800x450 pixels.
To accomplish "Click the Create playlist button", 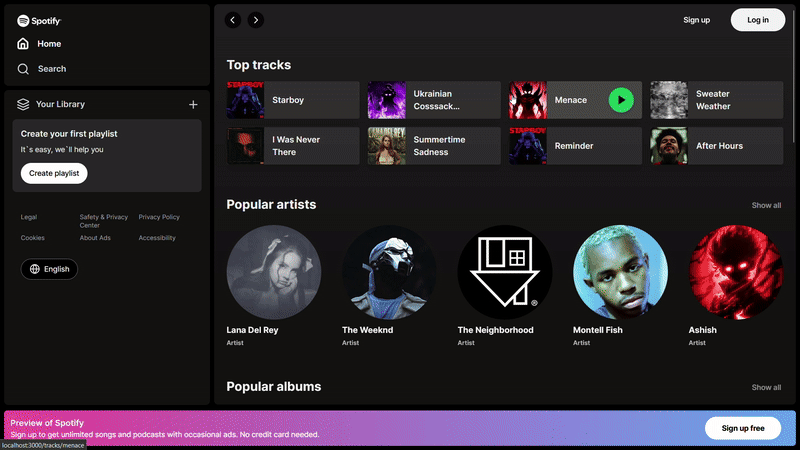I will (x=54, y=173).
